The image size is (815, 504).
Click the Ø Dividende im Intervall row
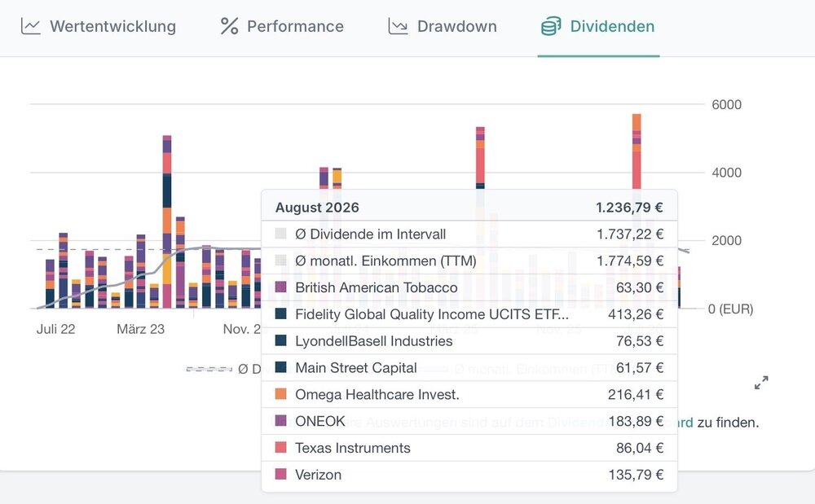[x=469, y=234]
